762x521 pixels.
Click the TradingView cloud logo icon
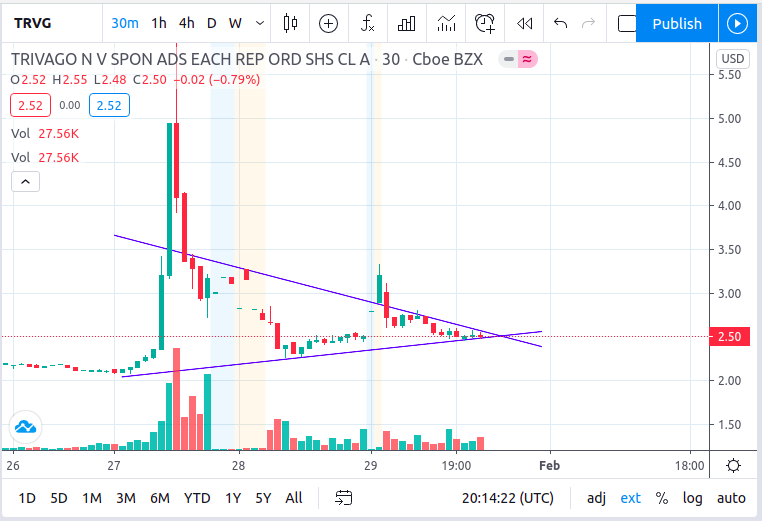25,427
